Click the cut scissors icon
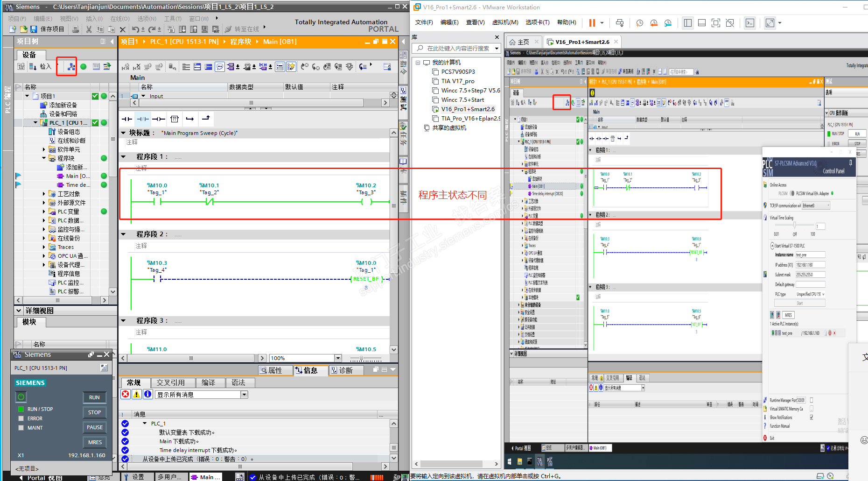This screenshot has height=481, width=868. pos(89,29)
